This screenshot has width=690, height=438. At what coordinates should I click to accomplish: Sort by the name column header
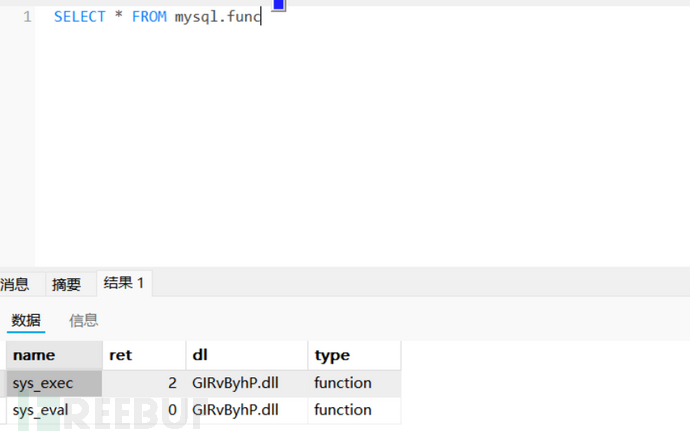pyautogui.click(x=54, y=355)
